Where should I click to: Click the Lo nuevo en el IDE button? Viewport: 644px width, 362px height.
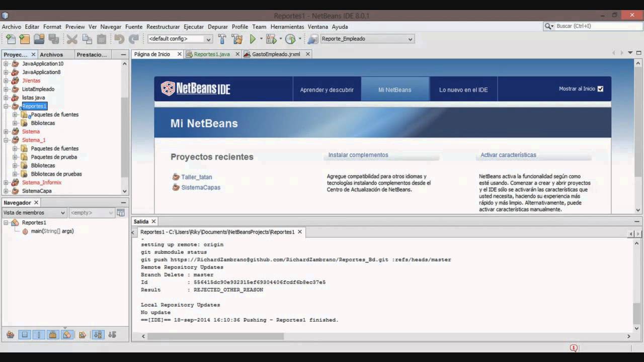[x=463, y=89]
